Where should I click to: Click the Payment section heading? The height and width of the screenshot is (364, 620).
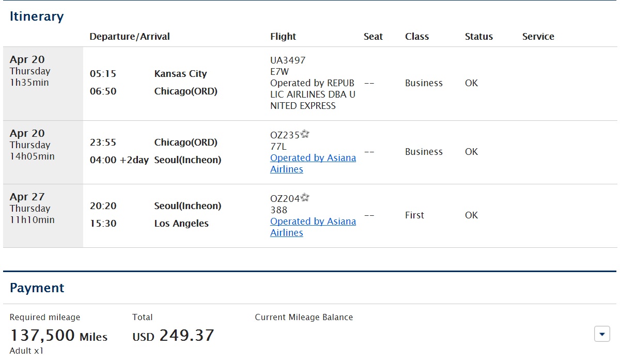[37, 288]
